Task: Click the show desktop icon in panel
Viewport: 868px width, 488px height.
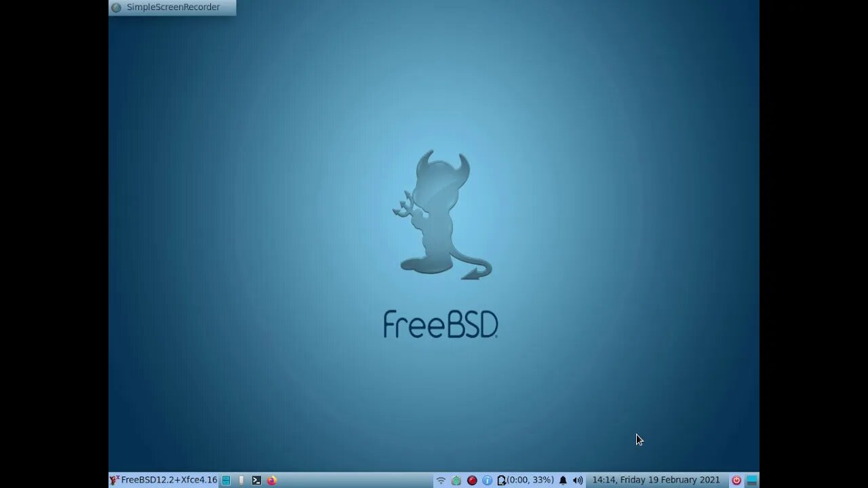Action: pos(752,480)
